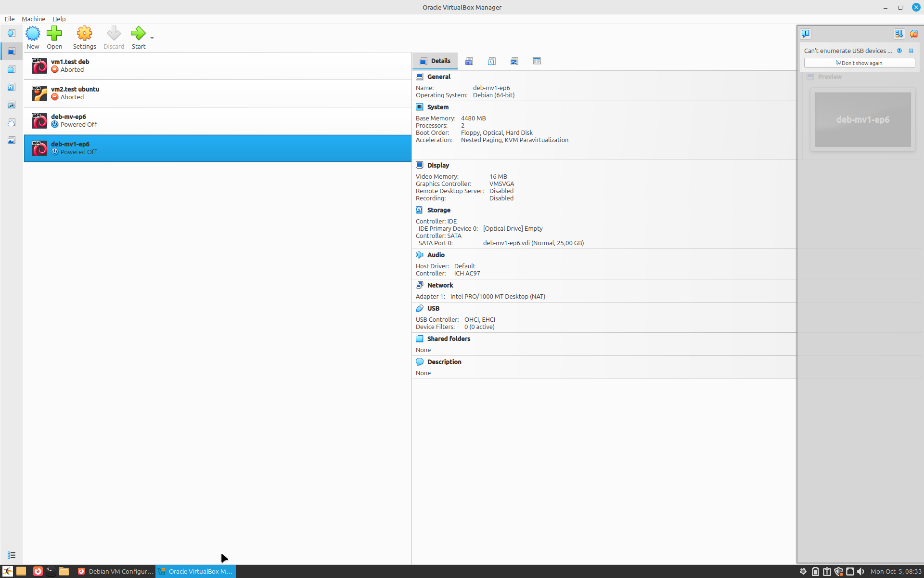Open the Help menu
This screenshot has height=578, width=924.
coord(59,19)
